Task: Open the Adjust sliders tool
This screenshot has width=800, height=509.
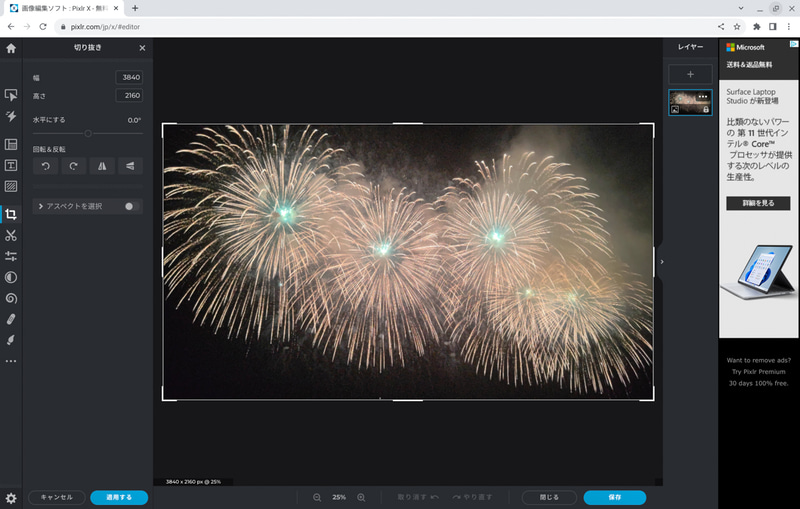Action: [11, 256]
